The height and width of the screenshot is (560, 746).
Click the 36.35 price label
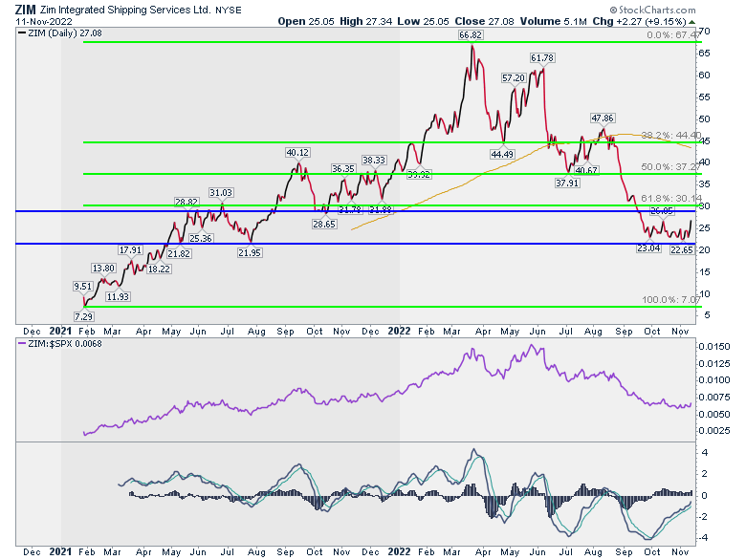tap(343, 169)
